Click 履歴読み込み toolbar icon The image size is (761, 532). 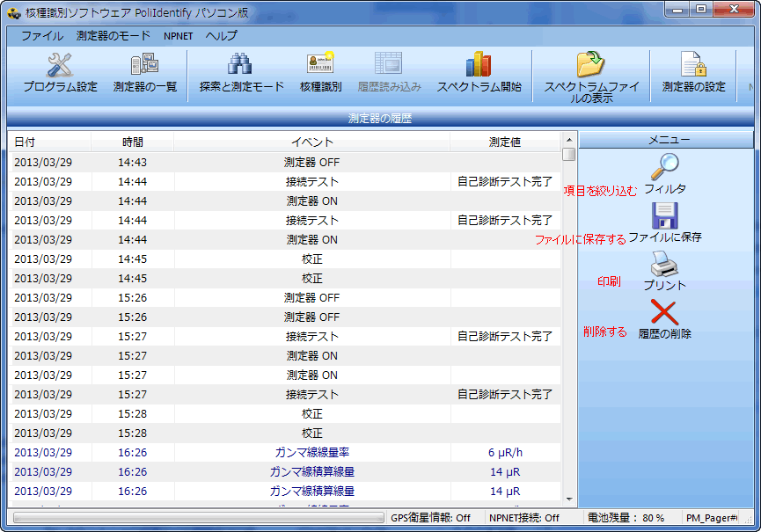coord(388,65)
